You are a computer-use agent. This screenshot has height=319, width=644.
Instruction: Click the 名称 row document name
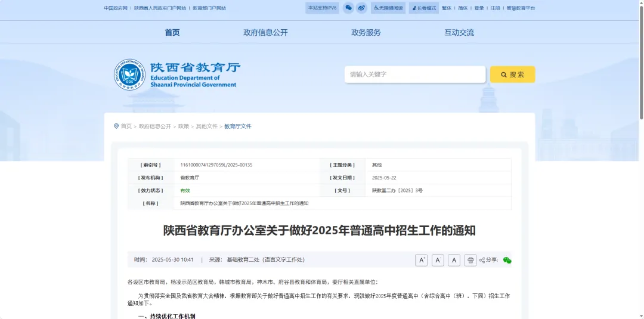tap(244, 203)
